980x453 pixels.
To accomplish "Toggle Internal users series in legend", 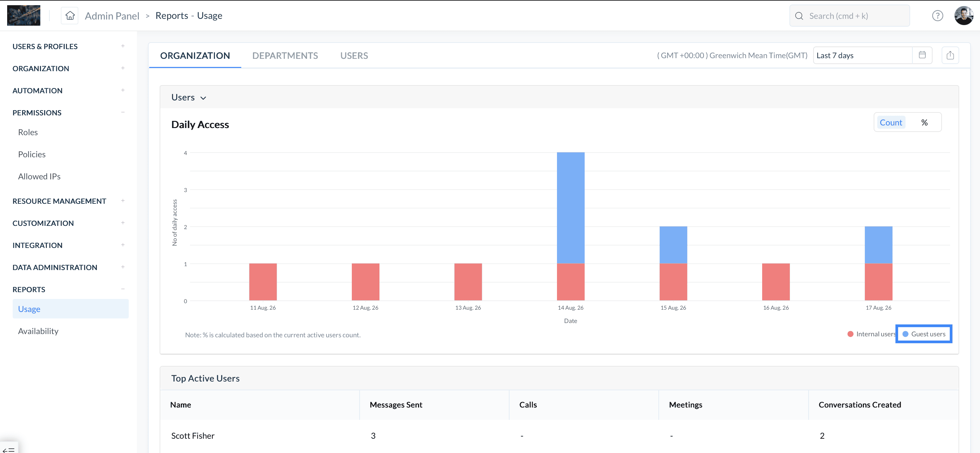I will (872, 334).
